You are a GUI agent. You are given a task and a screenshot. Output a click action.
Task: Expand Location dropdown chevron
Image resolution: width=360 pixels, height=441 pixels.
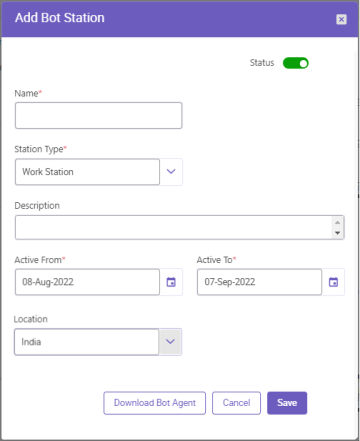170,342
